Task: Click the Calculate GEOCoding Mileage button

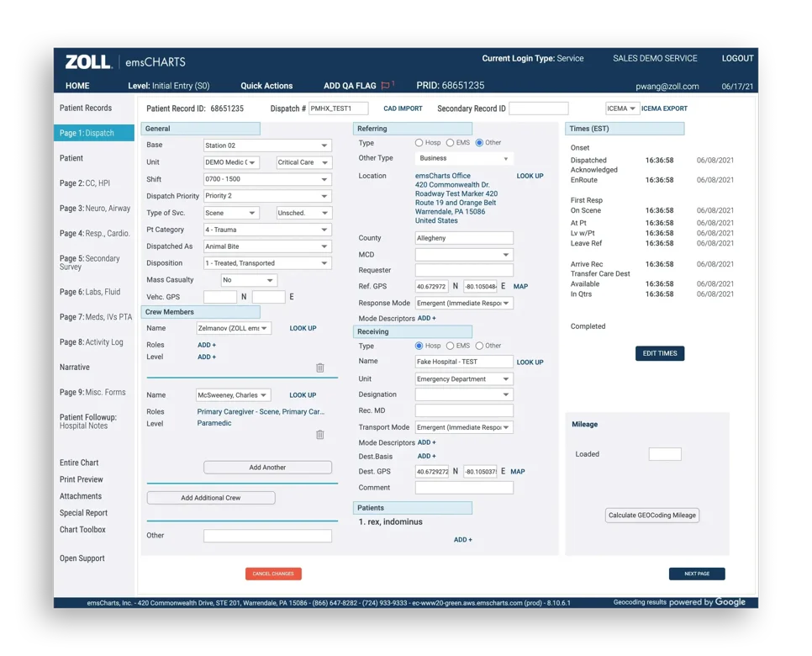Action: click(652, 515)
